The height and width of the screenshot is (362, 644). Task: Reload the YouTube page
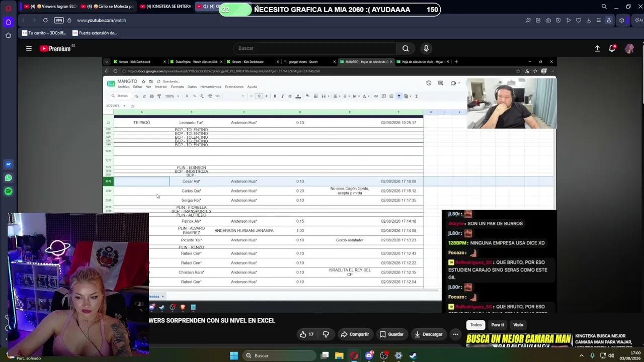(x=45, y=20)
